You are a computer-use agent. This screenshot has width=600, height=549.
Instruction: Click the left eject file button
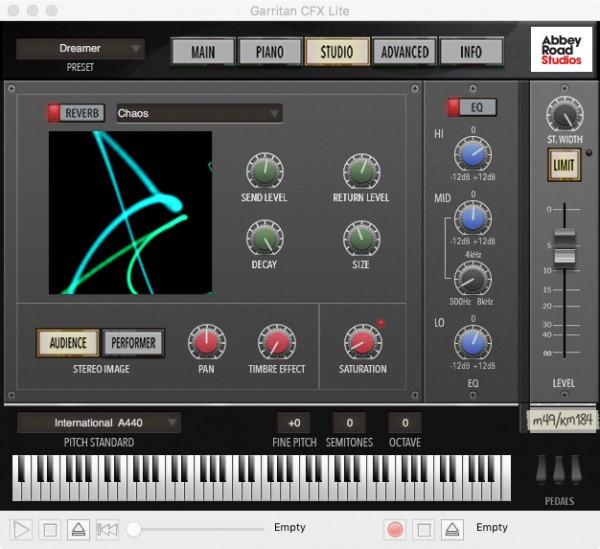[x=78, y=530]
